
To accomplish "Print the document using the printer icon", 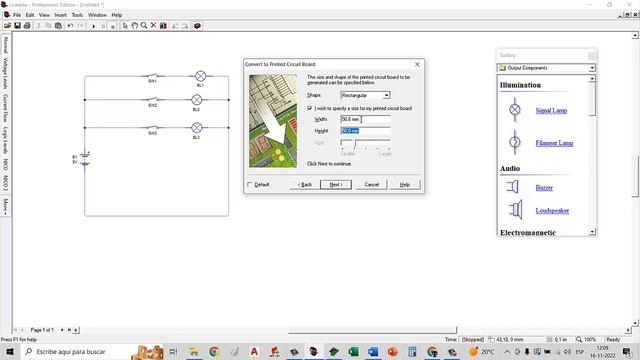I will click(27, 25).
